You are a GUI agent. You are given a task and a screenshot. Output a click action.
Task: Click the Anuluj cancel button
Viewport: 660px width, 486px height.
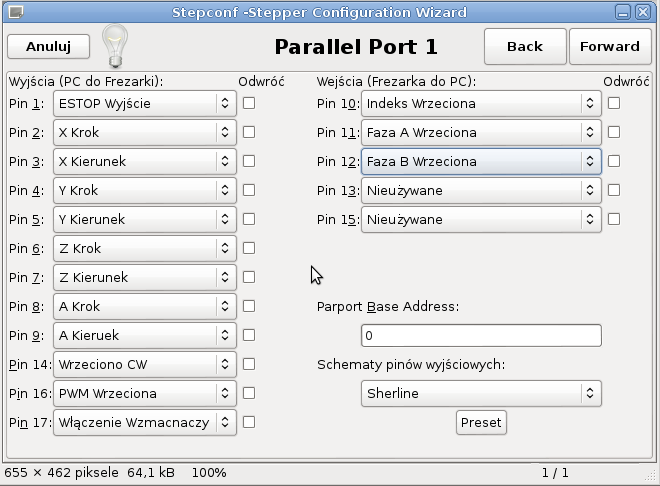[48, 46]
